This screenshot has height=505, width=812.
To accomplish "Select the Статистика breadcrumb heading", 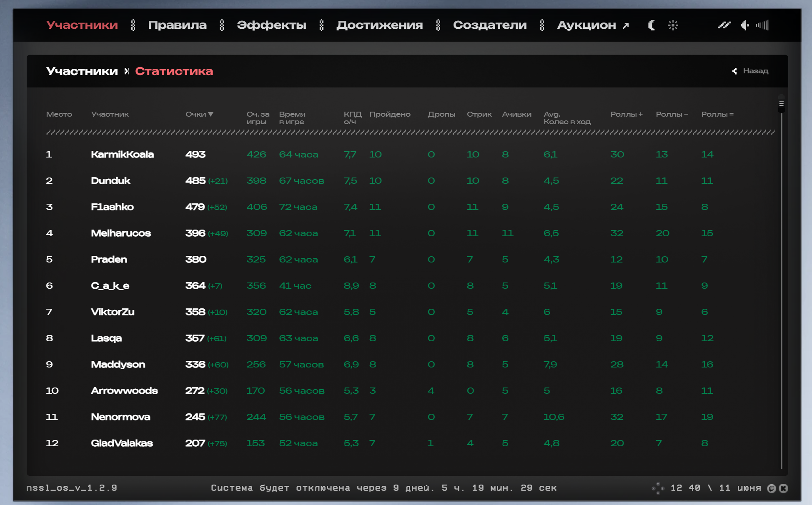I will (174, 71).
